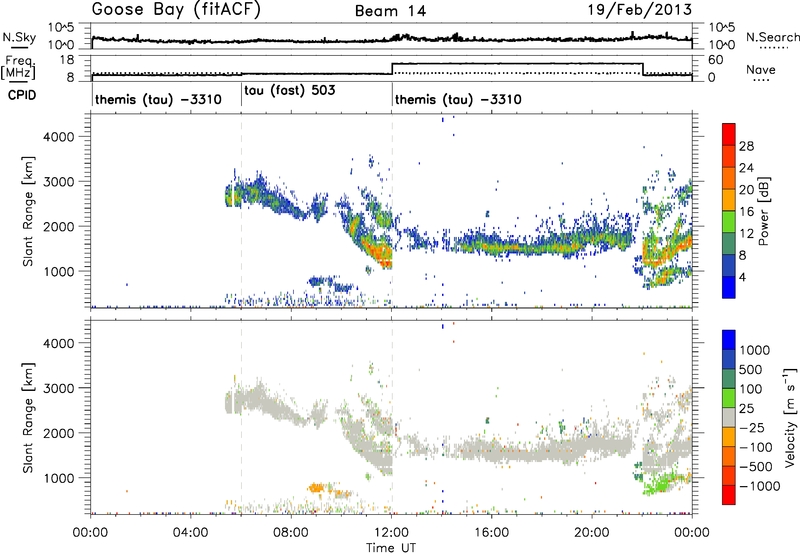Click the "500" label on the velocity colorbar
The width and height of the screenshot is (800, 554).
tap(750, 369)
